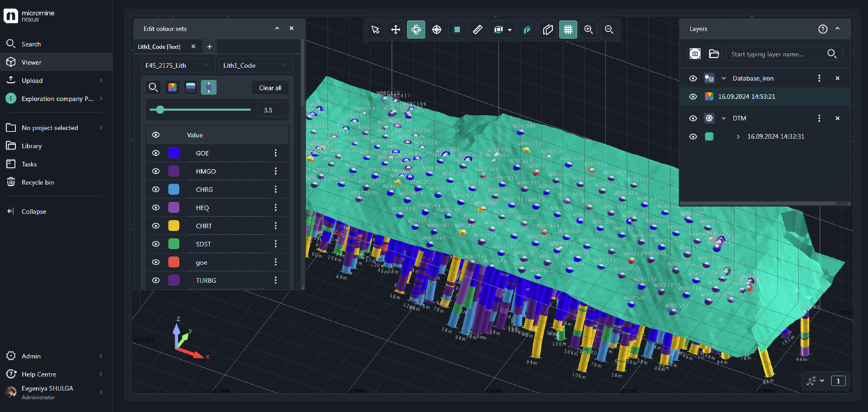Click the open folder icon in Layers
This screenshot has width=868, height=412.
click(714, 54)
